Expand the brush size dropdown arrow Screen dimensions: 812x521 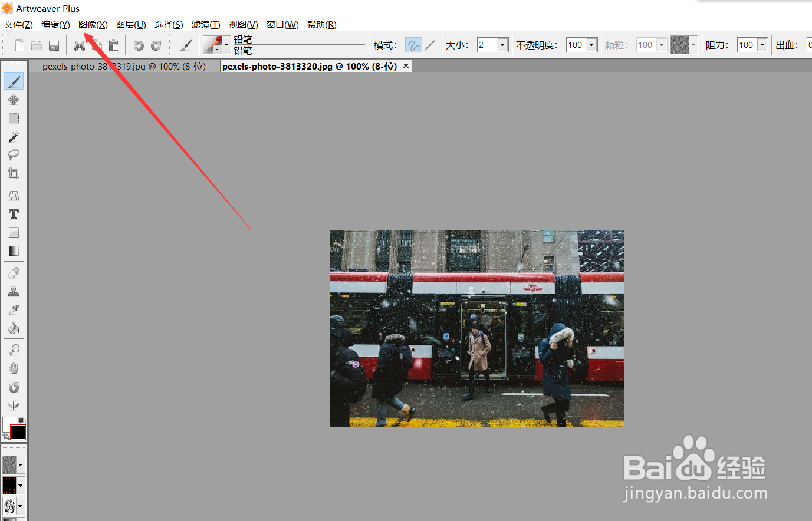click(503, 45)
